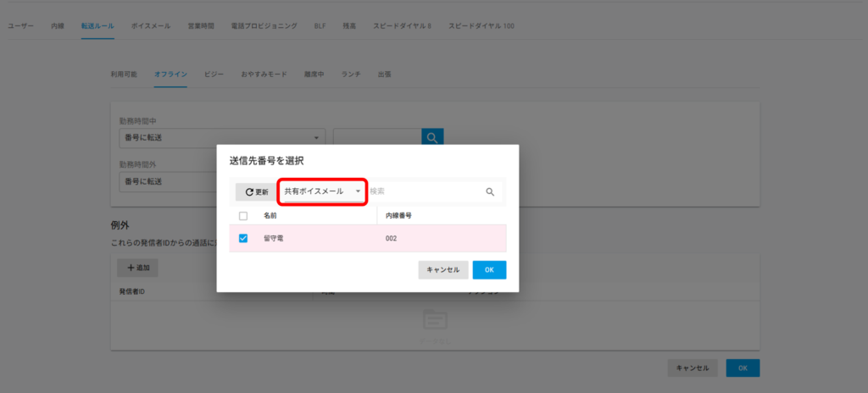868x393 pixels.
Task: Click the 検索 search input field
Action: click(x=424, y=192)
